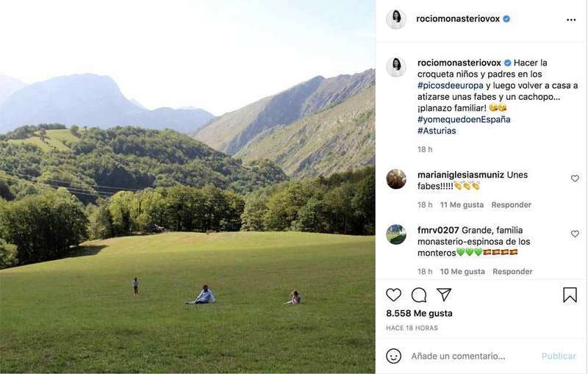Like fmrv0207's comment

coord(575,234)
